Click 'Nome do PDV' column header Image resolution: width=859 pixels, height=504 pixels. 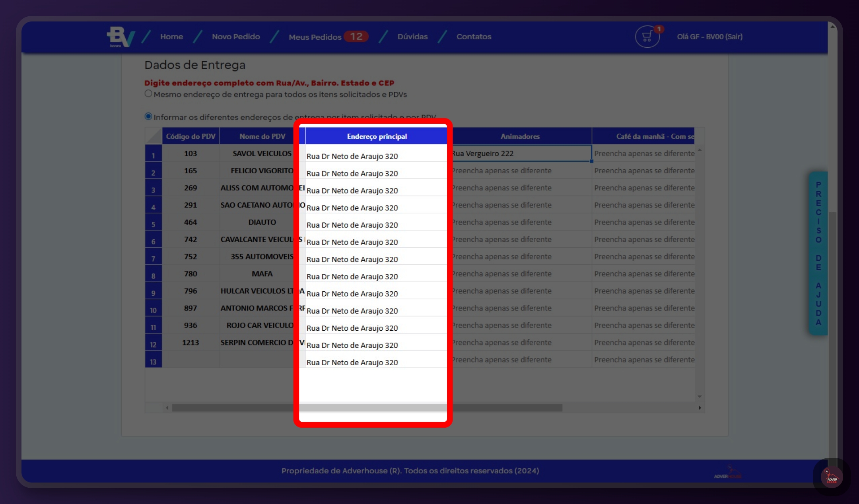click(262, 136)
